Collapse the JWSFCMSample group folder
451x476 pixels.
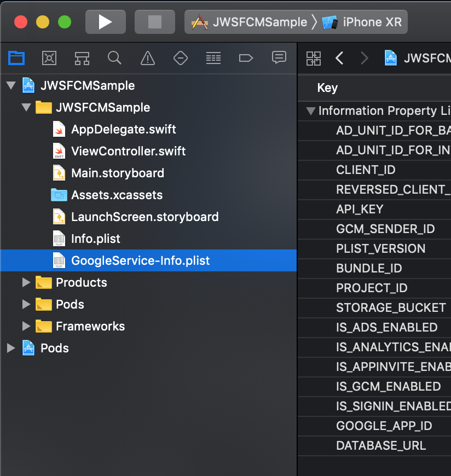point(26,107)
